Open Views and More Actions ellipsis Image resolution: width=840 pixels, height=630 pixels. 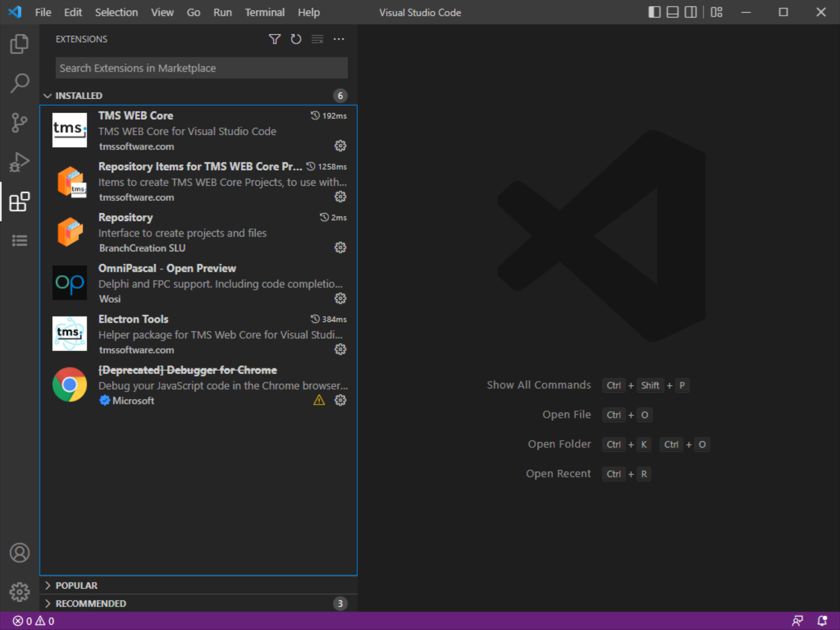(339, 39)
